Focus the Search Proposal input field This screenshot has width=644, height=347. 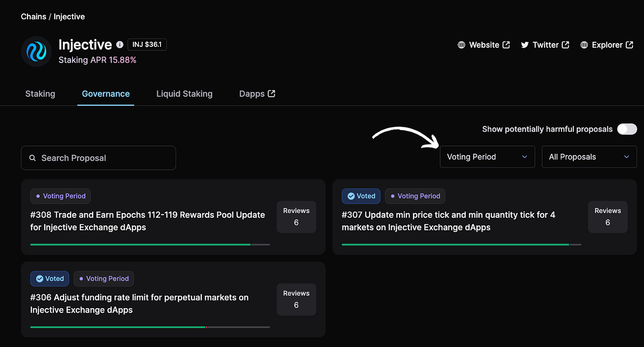(98, 158)
